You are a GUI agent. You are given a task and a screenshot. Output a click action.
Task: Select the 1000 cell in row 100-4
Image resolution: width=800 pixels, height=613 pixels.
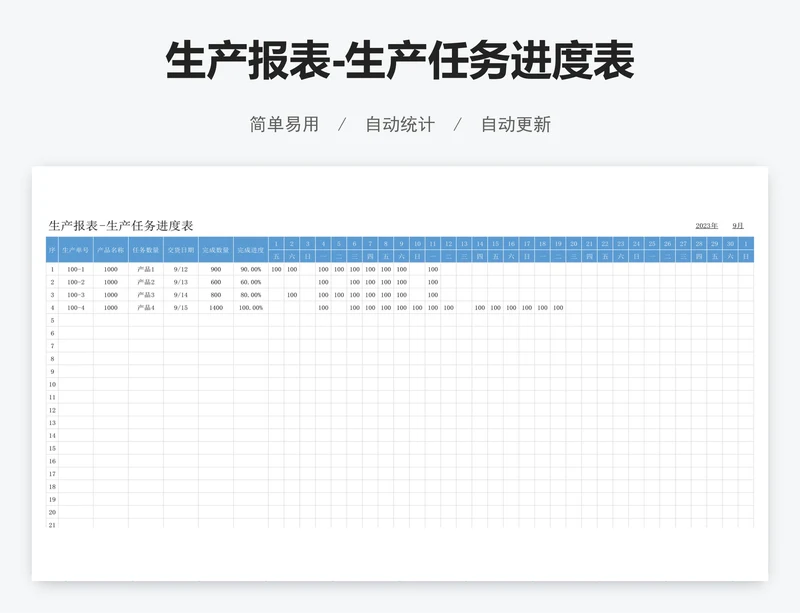coord(111,307)
